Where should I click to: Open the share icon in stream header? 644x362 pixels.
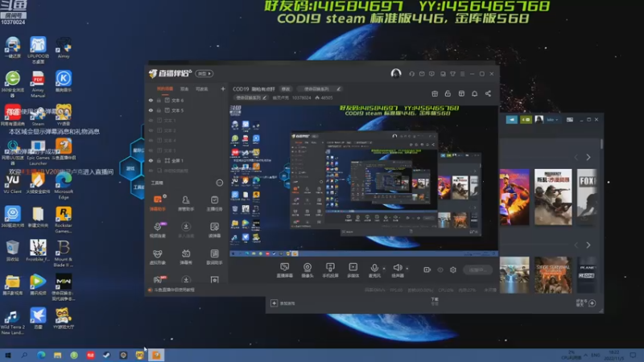coord(488,93)
